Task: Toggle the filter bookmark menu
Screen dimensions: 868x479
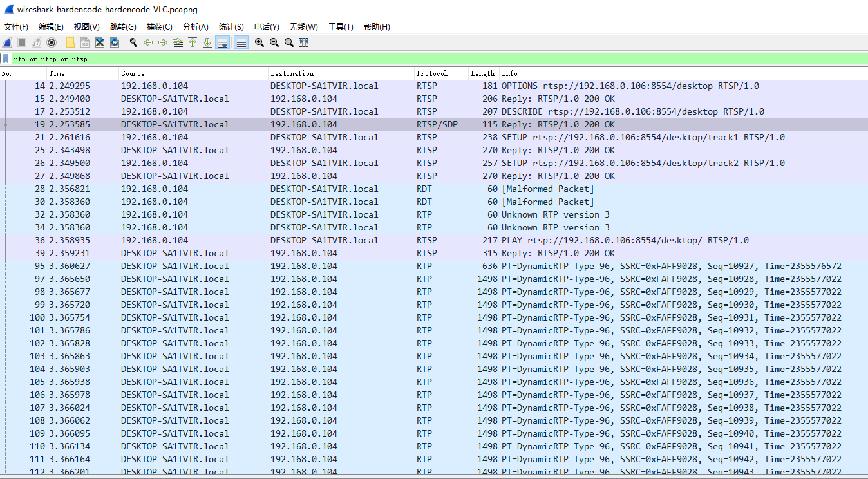Action: [x=5, y=59]
